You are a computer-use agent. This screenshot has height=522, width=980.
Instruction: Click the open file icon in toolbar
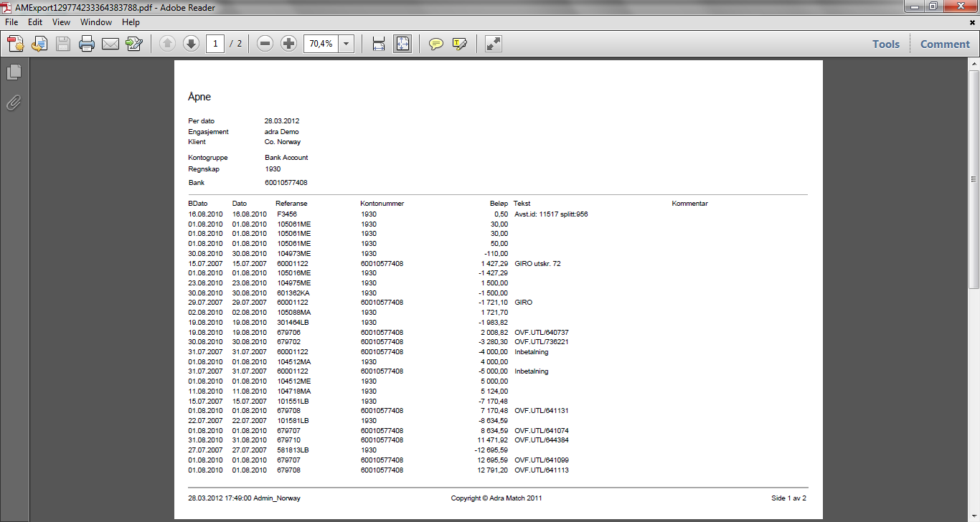click(x=39, y=44)
